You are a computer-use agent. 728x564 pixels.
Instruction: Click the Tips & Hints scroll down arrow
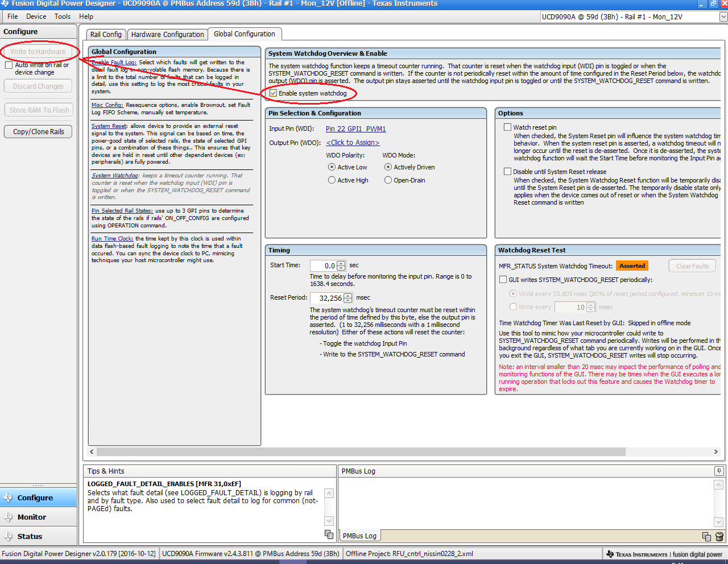pyautogui.click(x=329, y=521)
